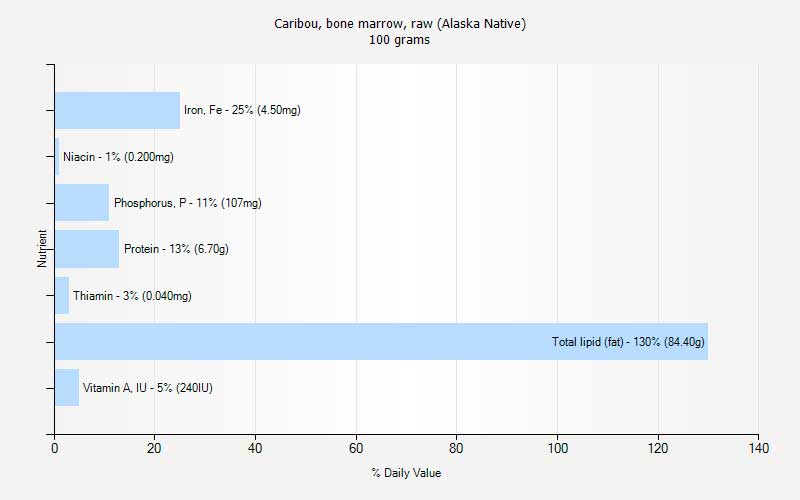Click the 100 grams subtitle

(399, 40)
